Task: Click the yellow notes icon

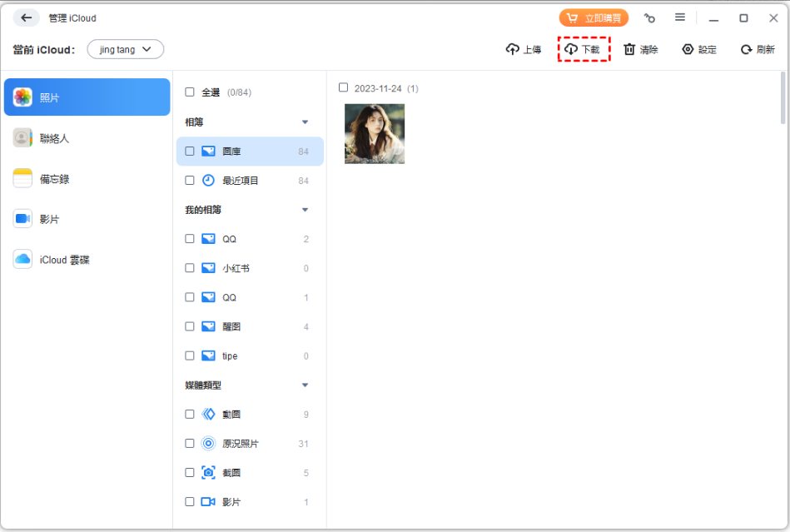Action: pyautogui.click(x=22, y=178)
